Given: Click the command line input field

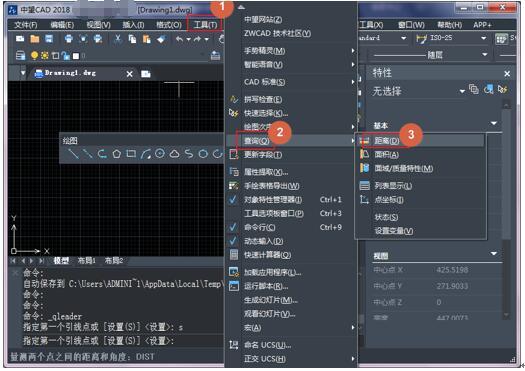Looking at the screenshot, I should pos(122,341).
